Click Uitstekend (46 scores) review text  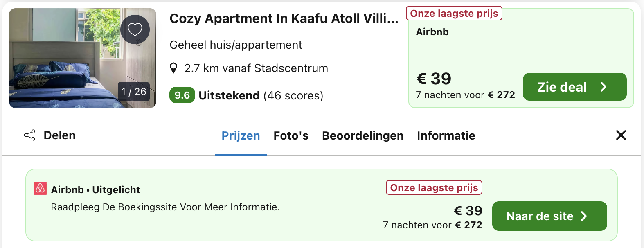(261, 96)
